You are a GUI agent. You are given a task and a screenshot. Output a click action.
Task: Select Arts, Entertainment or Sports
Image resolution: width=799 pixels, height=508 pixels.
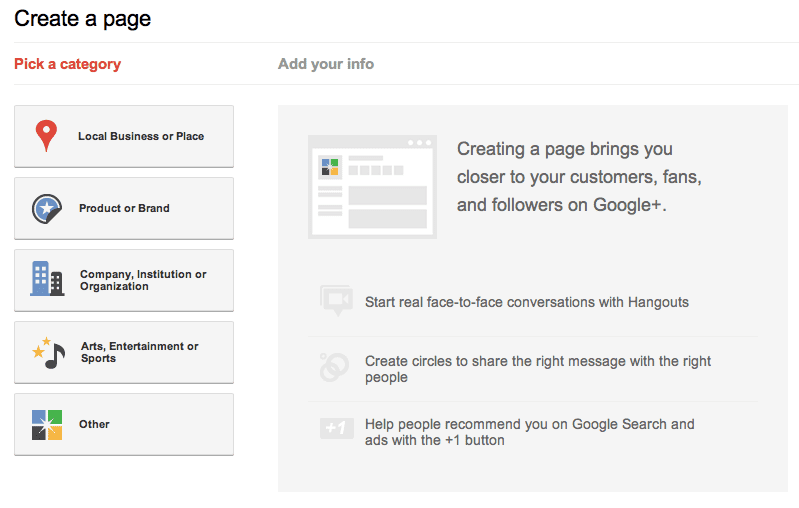[124, 352]
